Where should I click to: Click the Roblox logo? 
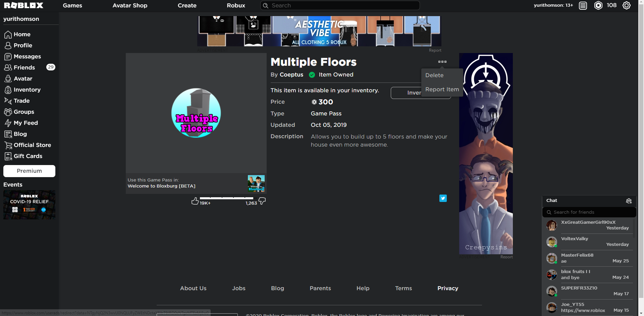coord(23,5)
